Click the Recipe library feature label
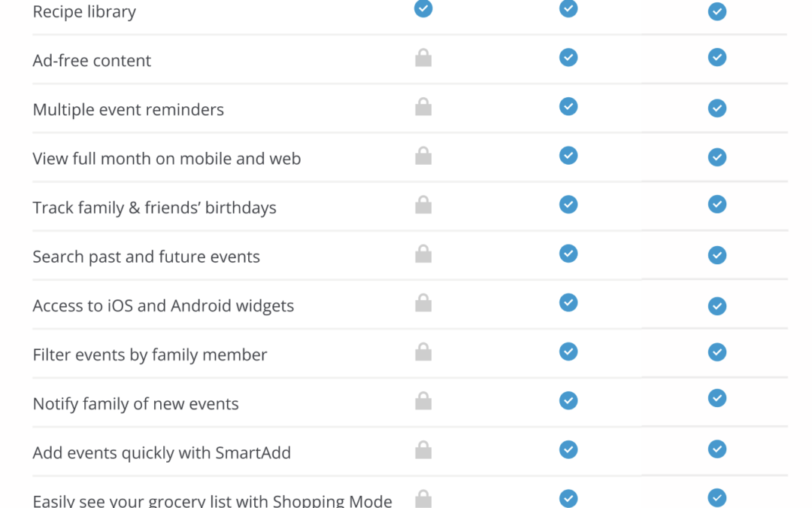 (84, 12)
